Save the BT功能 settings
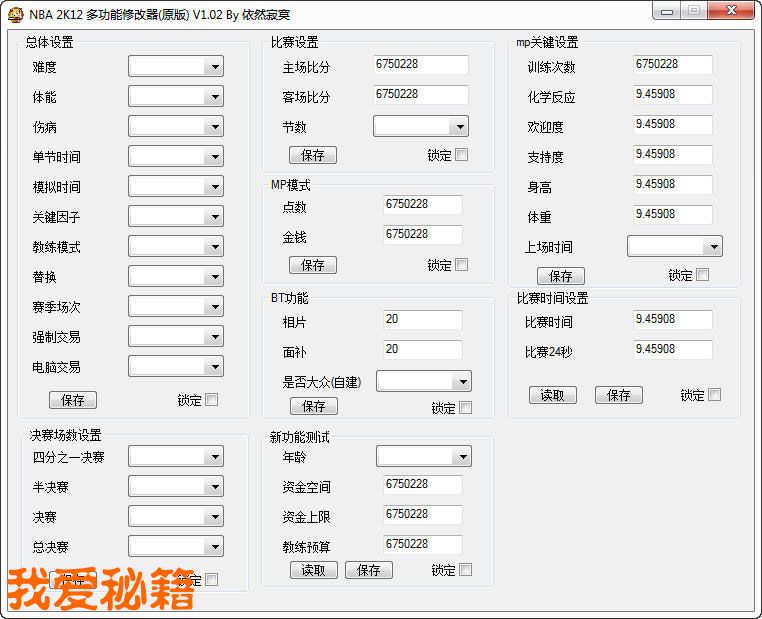This screenshot has height=619, width=762. click(x=314, y=406)
